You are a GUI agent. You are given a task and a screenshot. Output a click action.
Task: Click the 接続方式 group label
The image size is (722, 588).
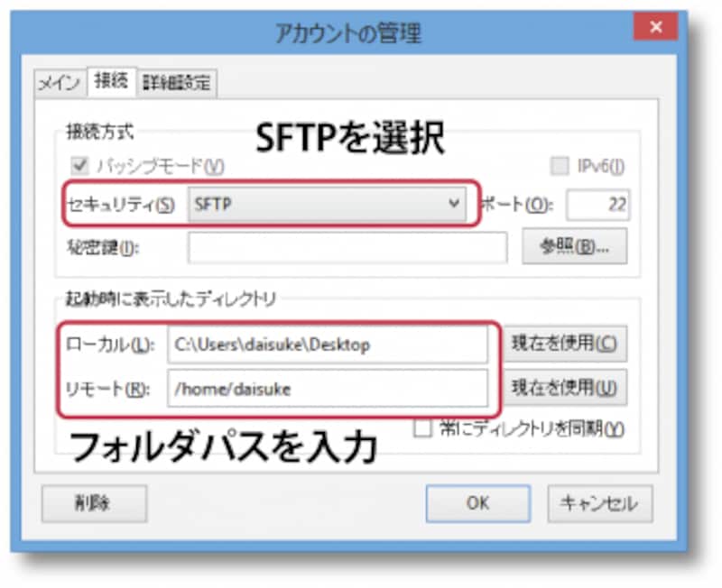coord(100,133)
